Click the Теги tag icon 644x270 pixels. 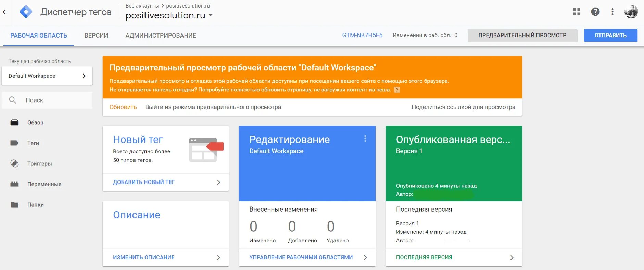[14, 143]
